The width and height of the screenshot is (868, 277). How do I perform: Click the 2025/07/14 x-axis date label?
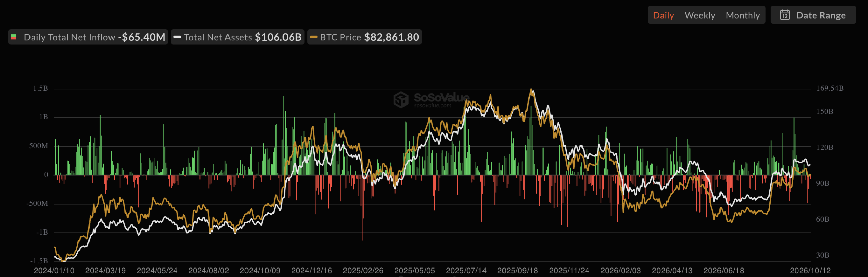click(466, 271)
